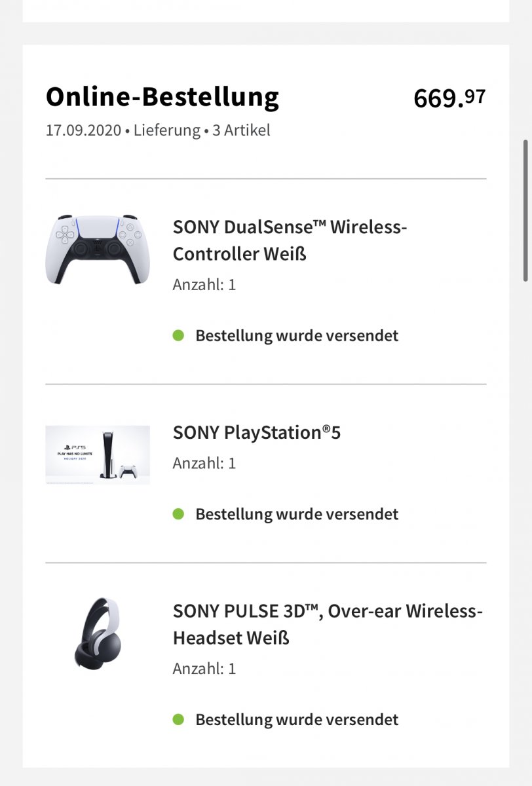Open the DualSense controller product image
The image size is (532, 786).
[98, 249]
